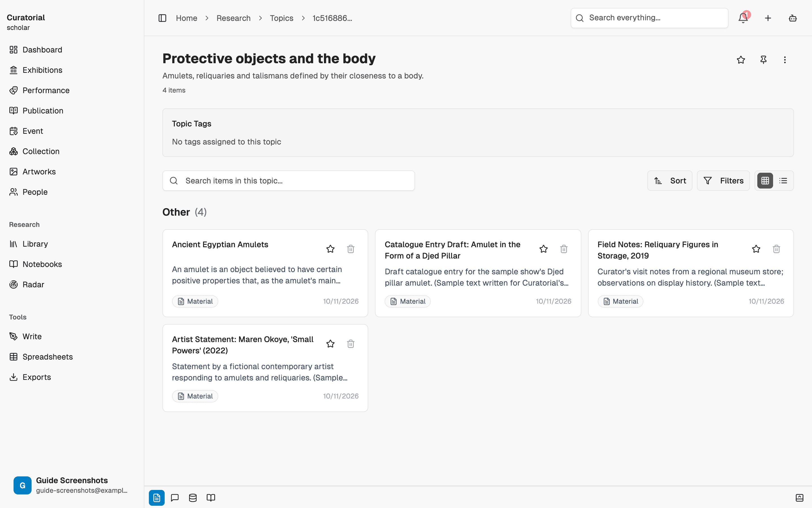Toggle the sidebar panel icon
812x508 pixels.
162,18
